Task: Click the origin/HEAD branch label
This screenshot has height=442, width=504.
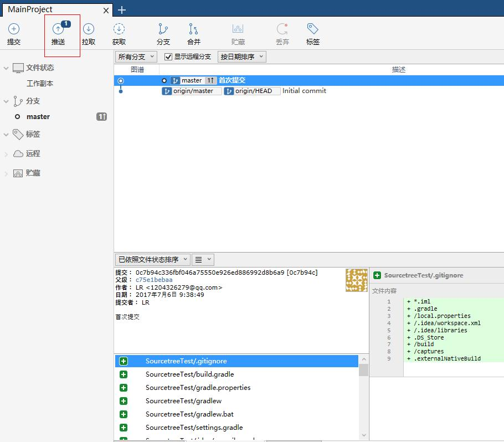Action: click(x=252, y=91)
